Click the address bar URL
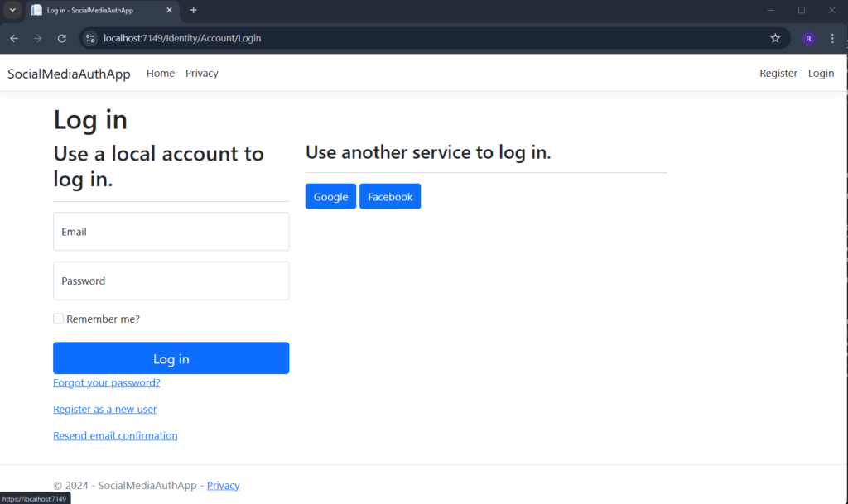The height and width of the screenshot is (504, 848). (182, 38)
